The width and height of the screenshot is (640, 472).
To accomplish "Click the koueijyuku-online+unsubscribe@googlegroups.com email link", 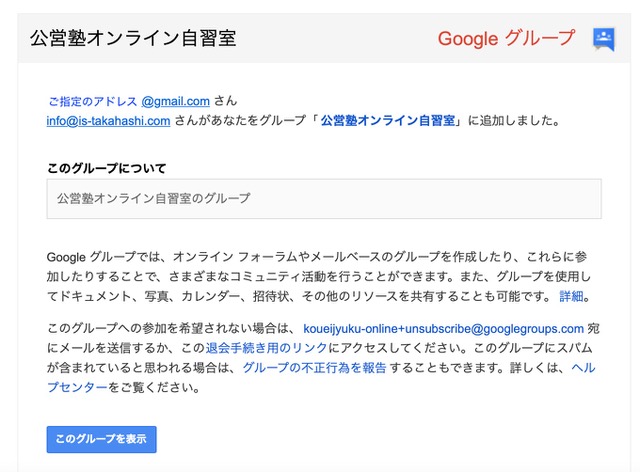I will point(443,329).
